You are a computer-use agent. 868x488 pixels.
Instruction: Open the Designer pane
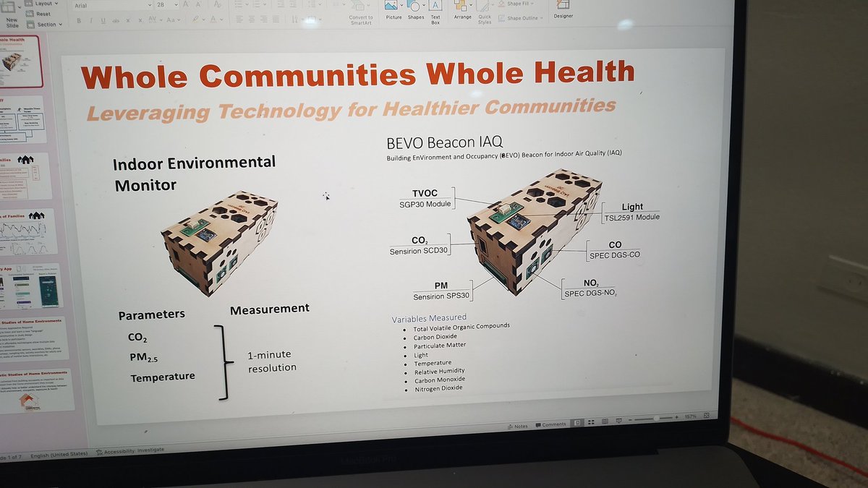tap(562, 9)
